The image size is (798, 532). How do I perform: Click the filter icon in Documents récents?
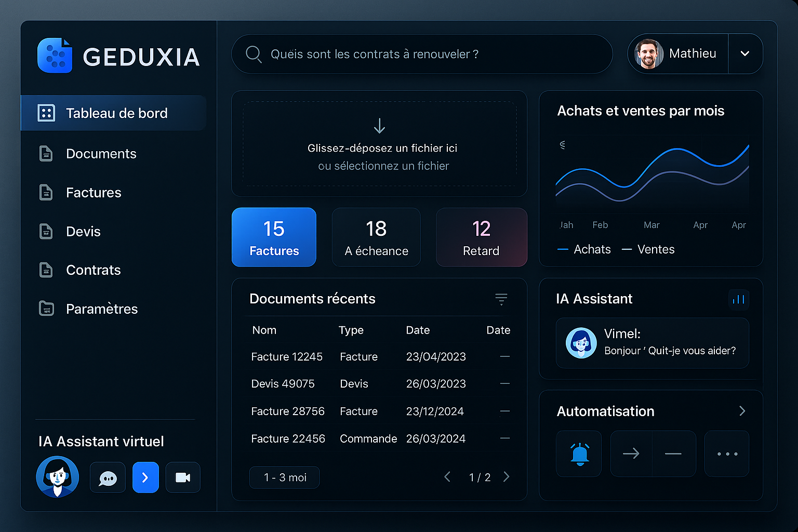pos(501,299)
